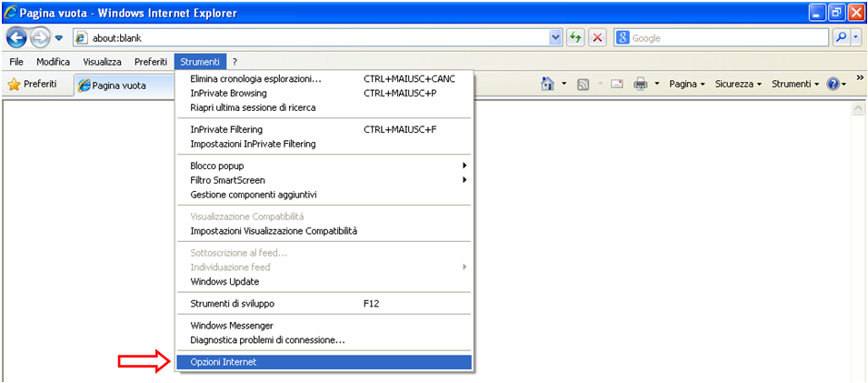This screenshot has height=383, width=868.
Task: Open the Pagina command bar dropdown
Action: coord(686,85)
